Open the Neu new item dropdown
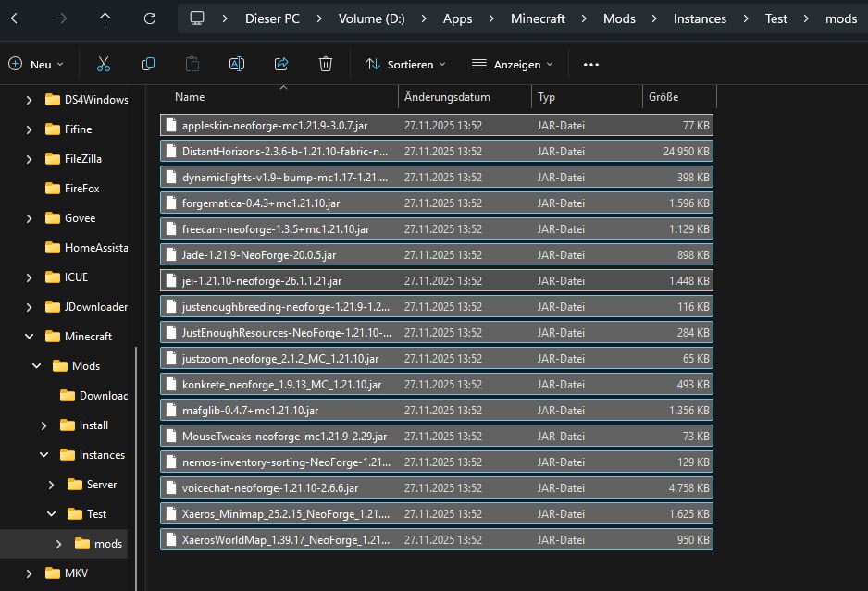 [36, 65]
